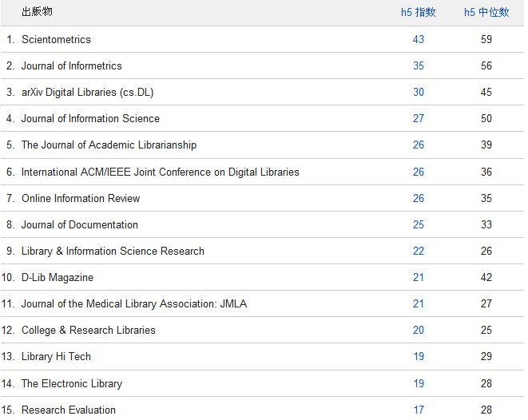Click the 出版物 column header
Image resolution: width=528 pixels, height=420 pixels.
[37, 12]
